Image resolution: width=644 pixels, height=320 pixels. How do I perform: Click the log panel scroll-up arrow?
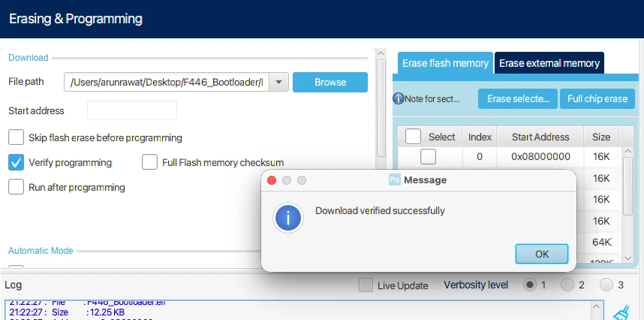click(597, 305)
